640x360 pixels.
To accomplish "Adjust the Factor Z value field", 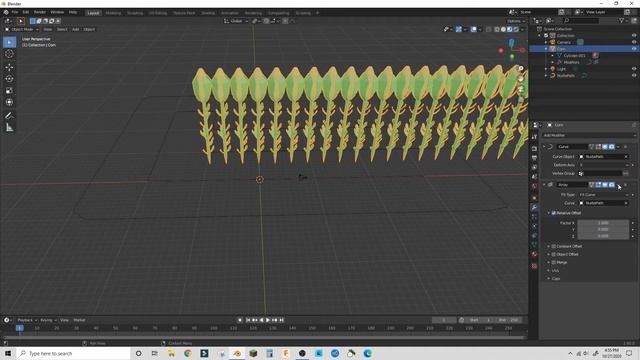I will 603,236.
